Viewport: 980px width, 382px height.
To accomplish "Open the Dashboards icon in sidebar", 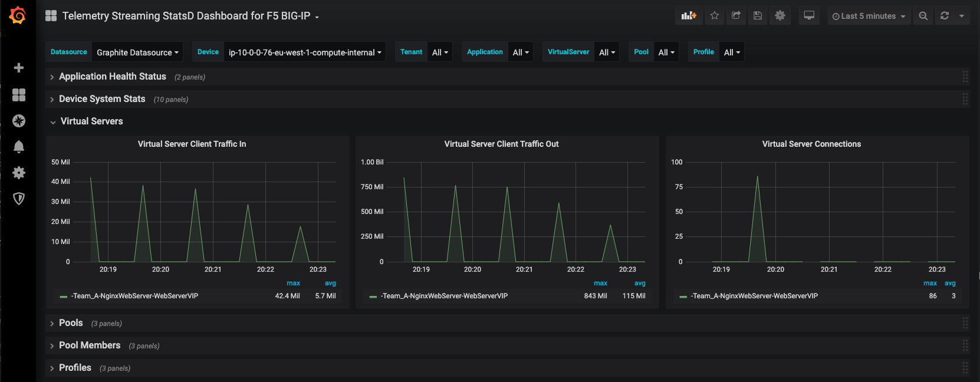I will coord(19,95).
